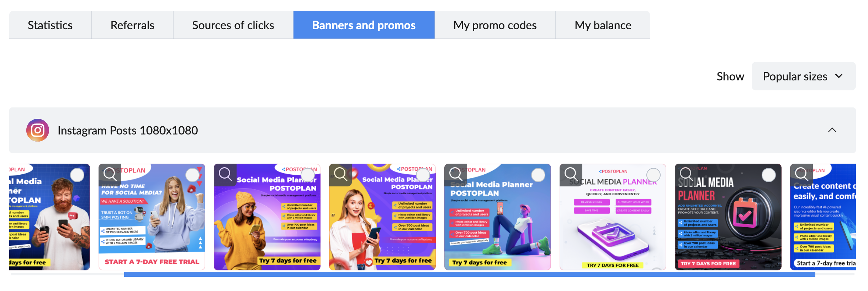Zoom the 'Have no time' banner preview
This screenshot has height=291, width=868.
pos(110,174)
